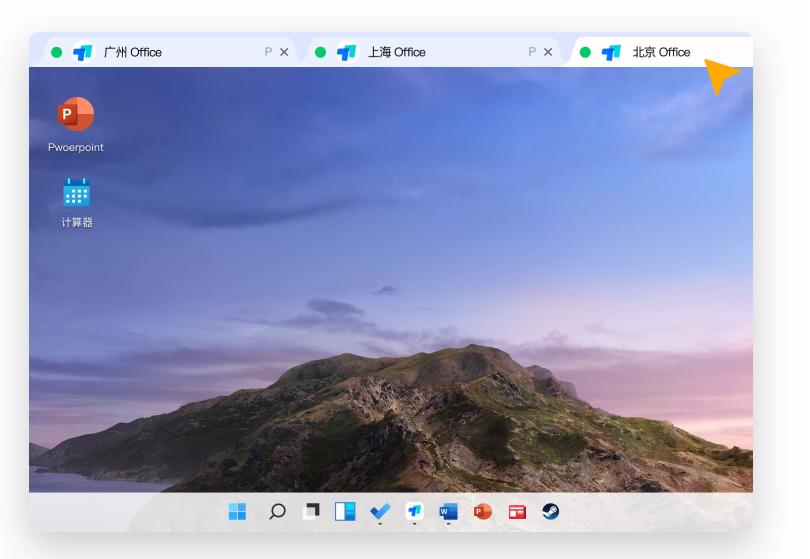Open Widgets panel in the taskbar

click(345, 512)
